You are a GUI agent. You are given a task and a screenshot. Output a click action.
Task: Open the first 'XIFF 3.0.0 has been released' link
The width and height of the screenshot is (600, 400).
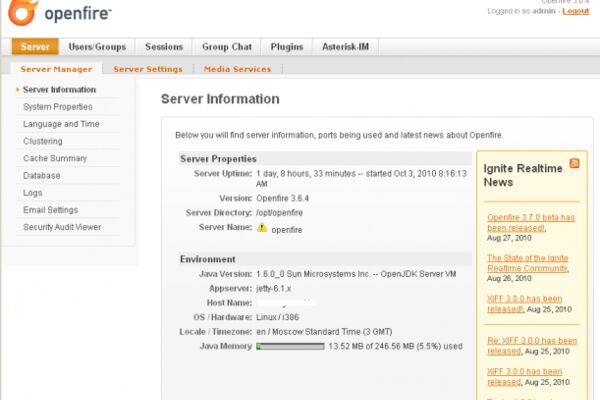click(x=524, y=304)
